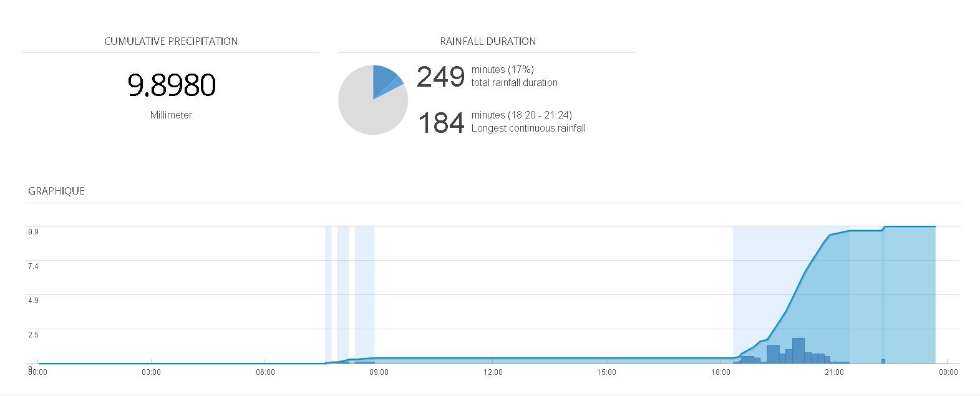Click the 'total rainfall duration' text
This screenshot has height=396, width=980.
pyautogui.click(x=515, y=83)
